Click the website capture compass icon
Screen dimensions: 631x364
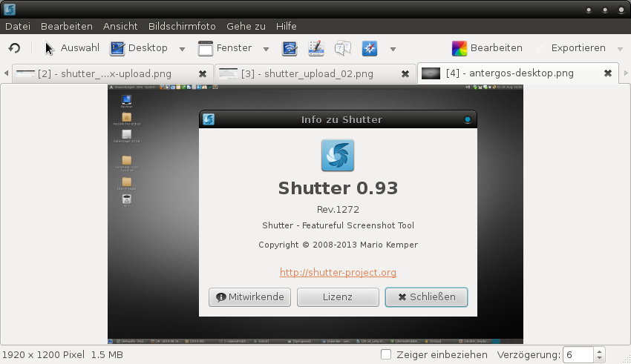pyautogui.click(x=370, y=48)
